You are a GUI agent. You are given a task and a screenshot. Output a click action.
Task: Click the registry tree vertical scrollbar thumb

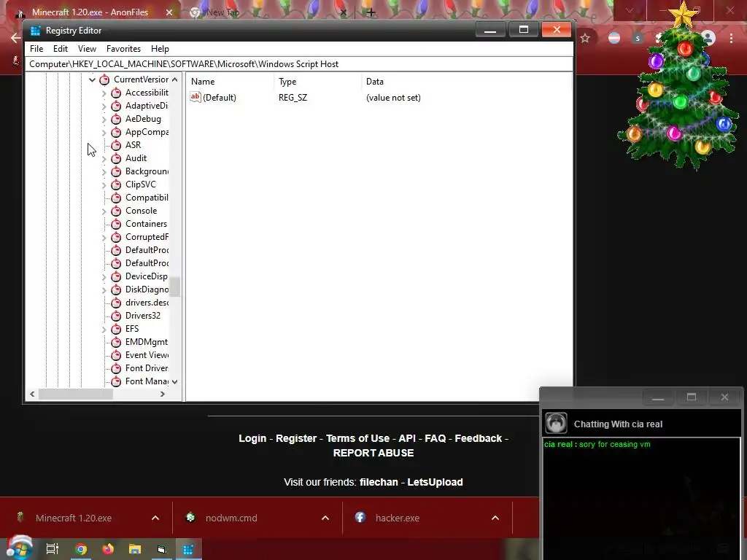pos(175,287)
